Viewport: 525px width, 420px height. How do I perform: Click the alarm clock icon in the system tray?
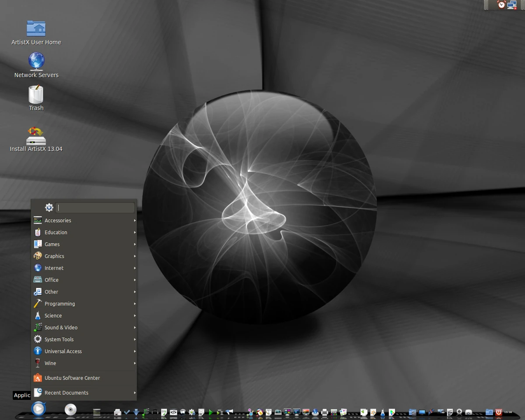coord(501,5)
